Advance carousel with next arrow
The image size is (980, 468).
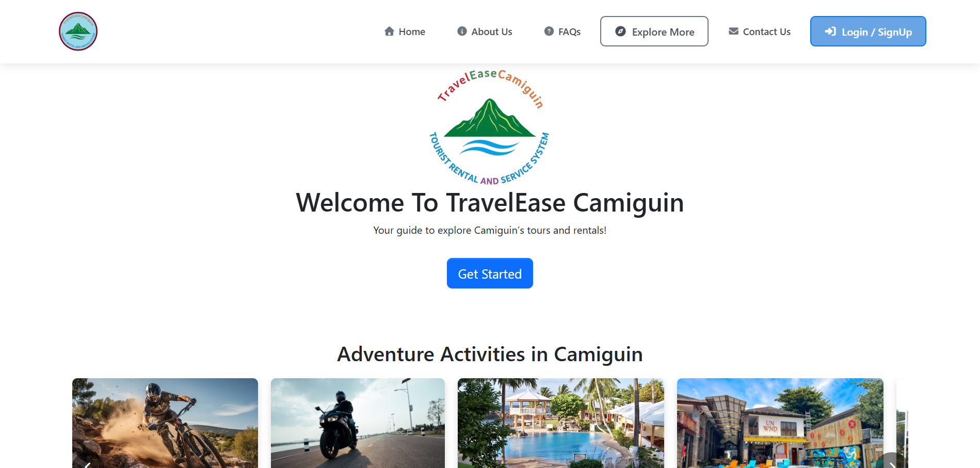tap(892, 463)
